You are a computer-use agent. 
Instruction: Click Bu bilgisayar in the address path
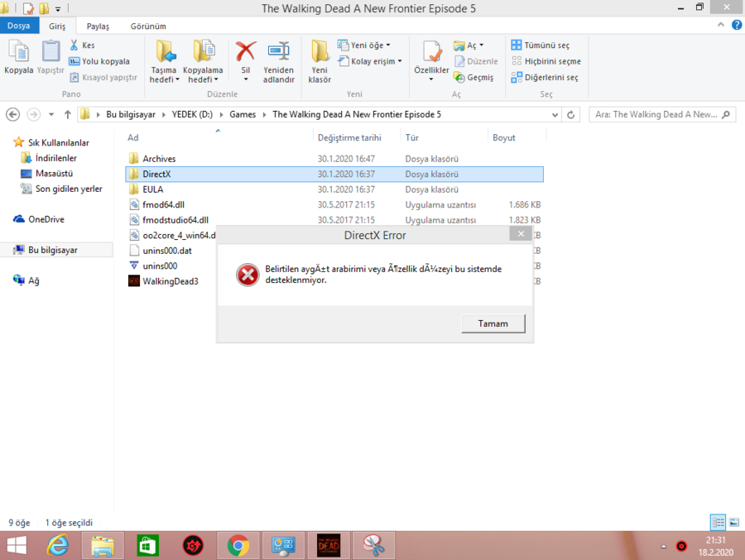(131, 114)
